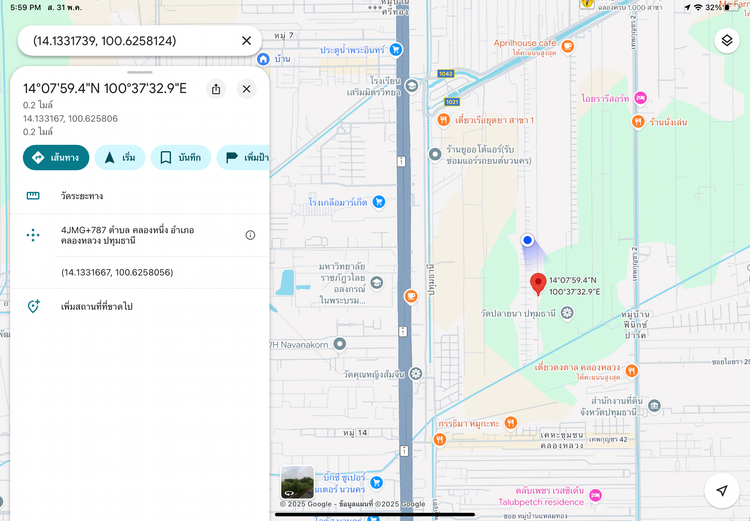Save place with the บันทึก button
The image size is (750, 521).
tap(180, 157)
